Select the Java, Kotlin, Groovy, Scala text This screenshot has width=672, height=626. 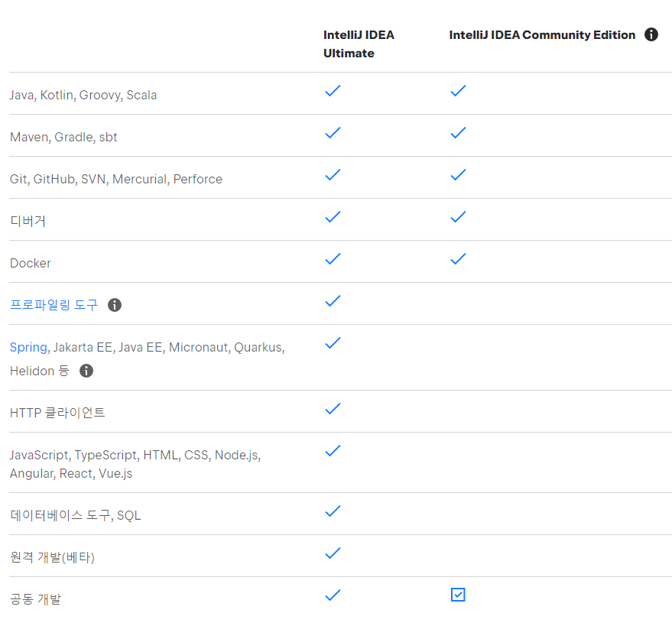[x=83, y=95]
